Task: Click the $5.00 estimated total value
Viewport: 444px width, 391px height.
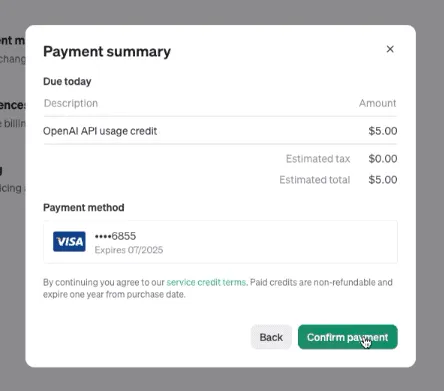Action: coord(383,180)
